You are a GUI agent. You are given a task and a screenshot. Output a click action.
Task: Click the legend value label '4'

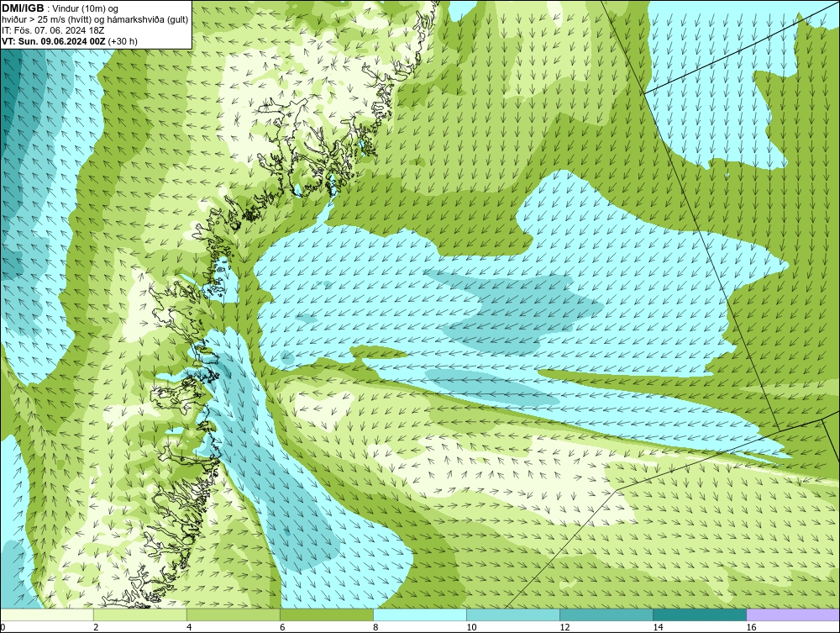pyautogui.click(x=189, y=627)
